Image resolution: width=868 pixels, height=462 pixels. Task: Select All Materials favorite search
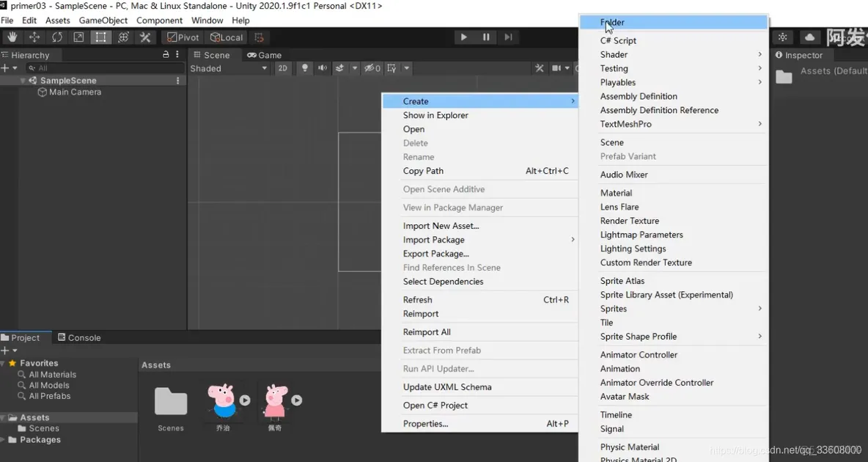click(x=53, y=375)
